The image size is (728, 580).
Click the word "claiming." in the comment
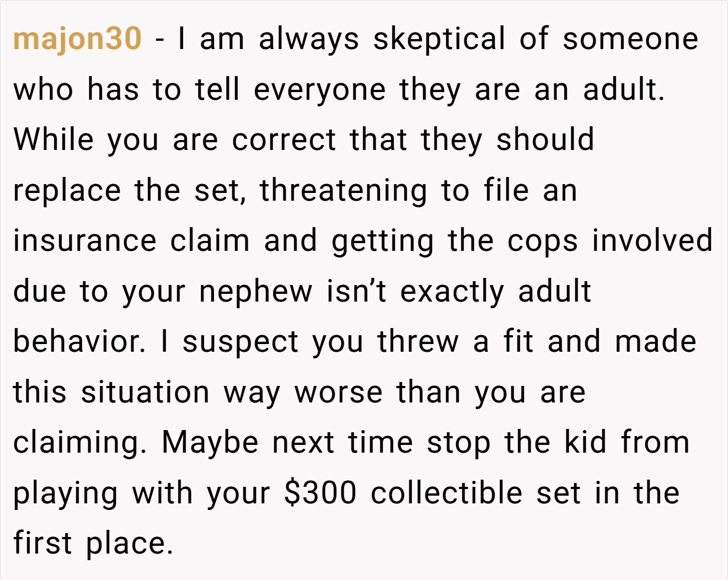coord(80,444)
